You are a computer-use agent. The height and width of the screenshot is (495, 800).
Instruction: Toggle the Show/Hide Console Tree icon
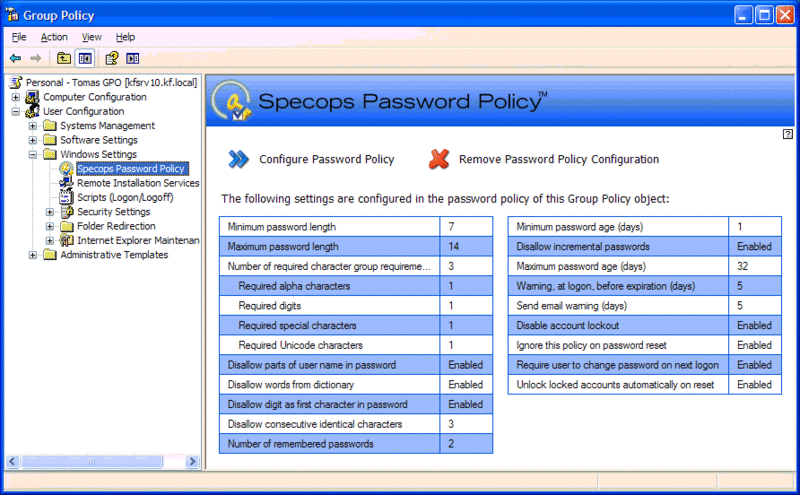click(x=85, y=58)
